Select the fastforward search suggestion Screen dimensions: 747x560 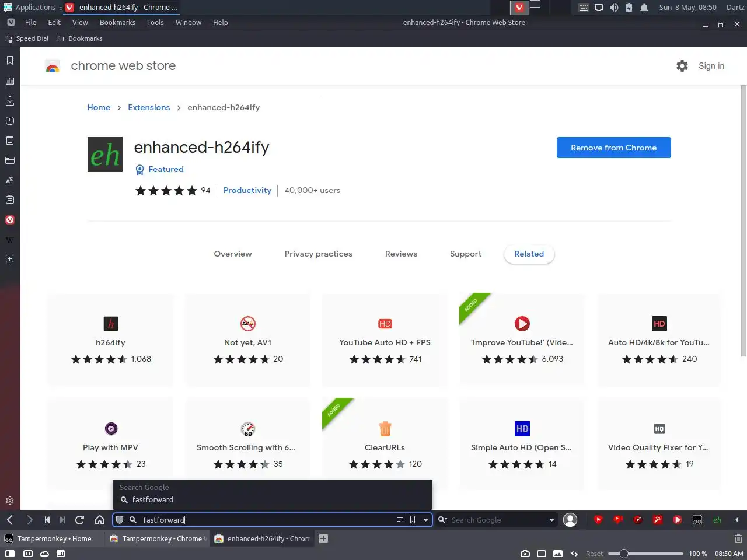[273, 499]
